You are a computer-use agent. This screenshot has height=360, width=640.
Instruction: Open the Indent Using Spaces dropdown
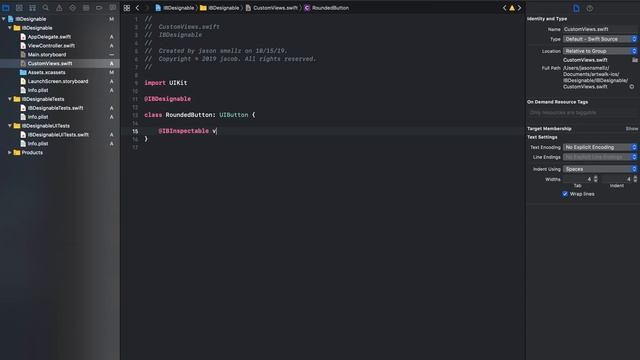(x=600, y=169)
